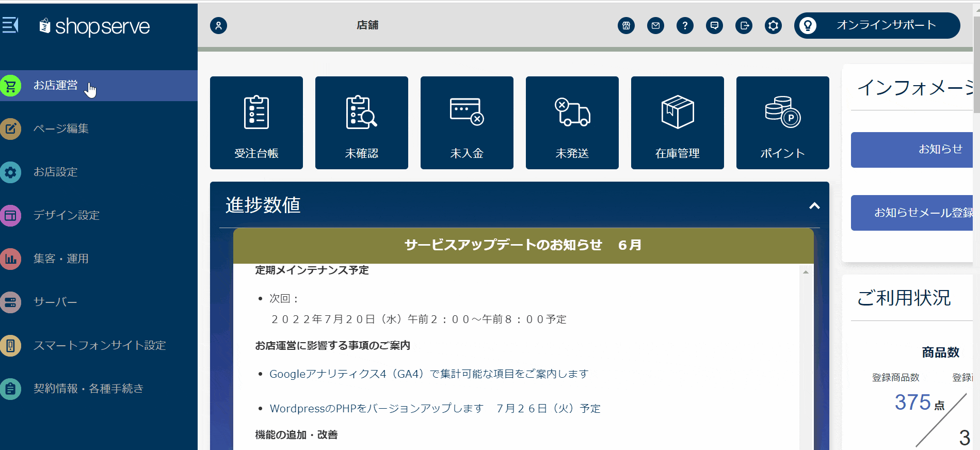Click the question mark help icon
This screenshot has height=450, width=980.
[x=685, y=25]
